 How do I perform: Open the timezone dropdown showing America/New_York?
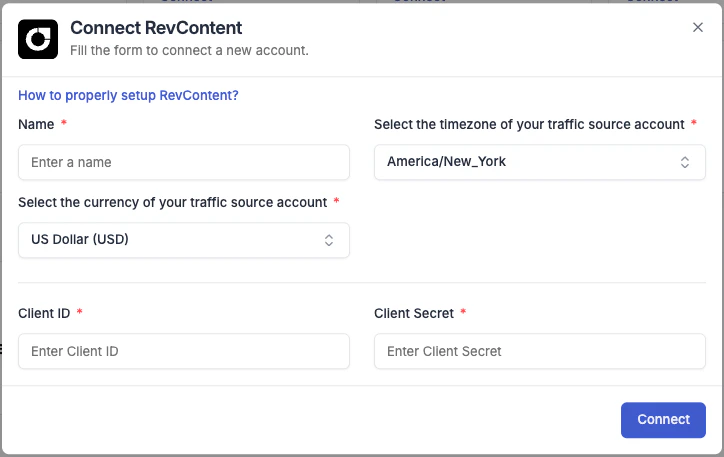click(540, 162)
